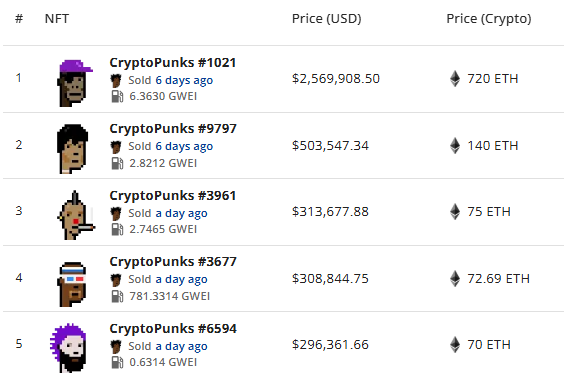Click the collection icon under CryptoPunks #3677

116,280
